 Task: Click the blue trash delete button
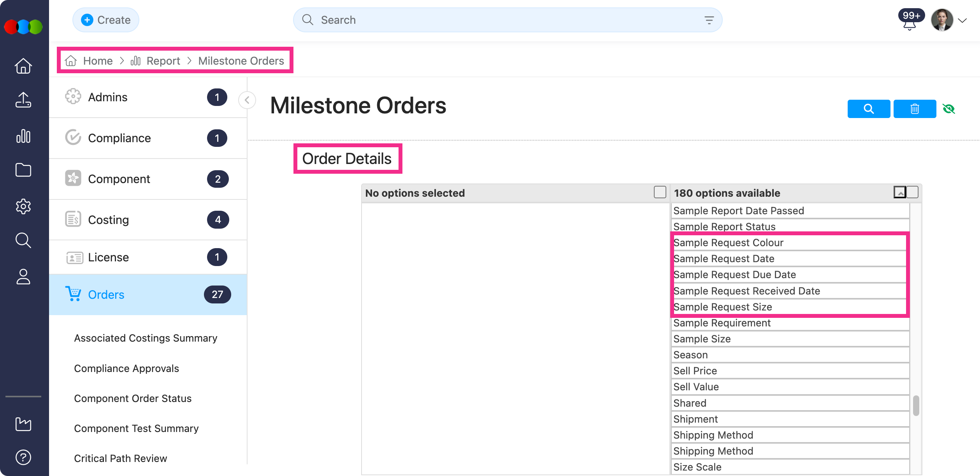point(915,109)
